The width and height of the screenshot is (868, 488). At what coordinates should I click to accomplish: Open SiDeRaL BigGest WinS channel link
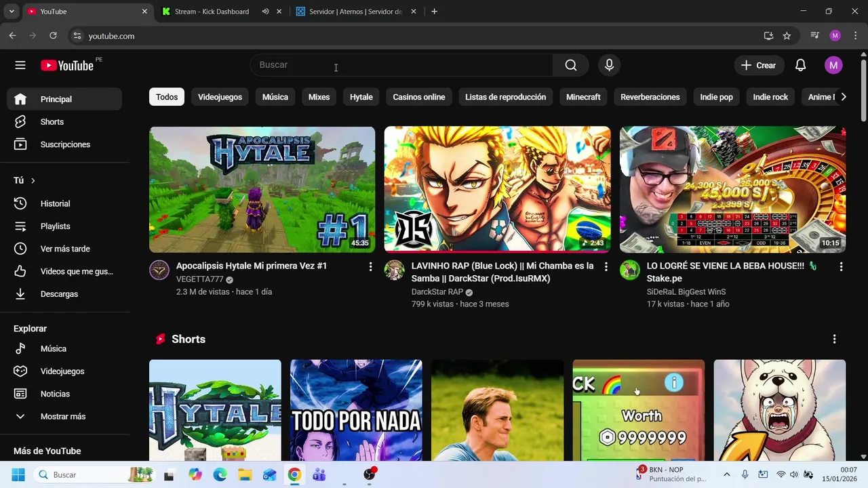tap(686, 292)
